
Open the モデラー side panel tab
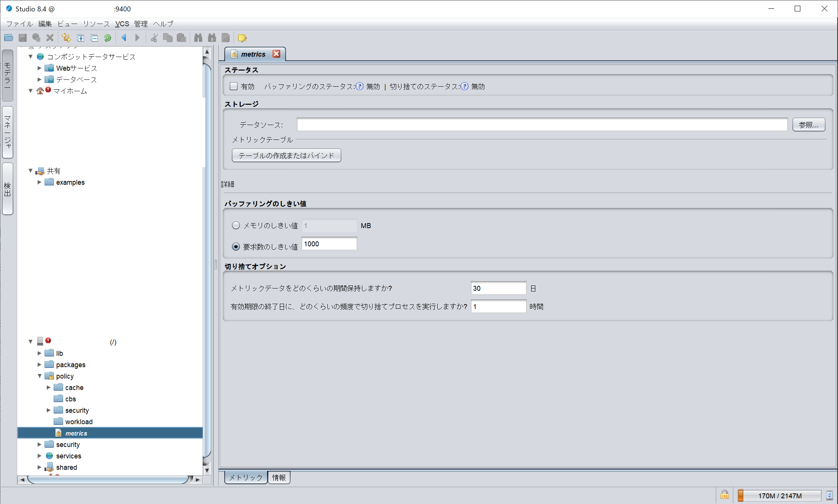(8, 76)
